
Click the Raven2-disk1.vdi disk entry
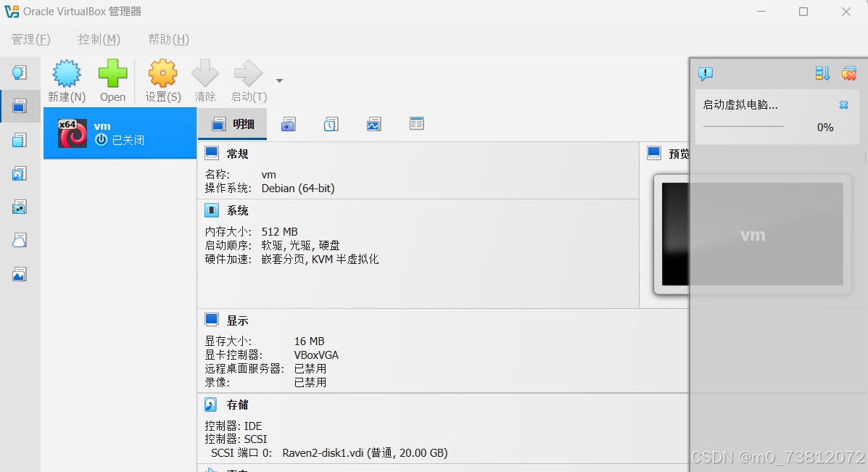(x=365, y=452)
